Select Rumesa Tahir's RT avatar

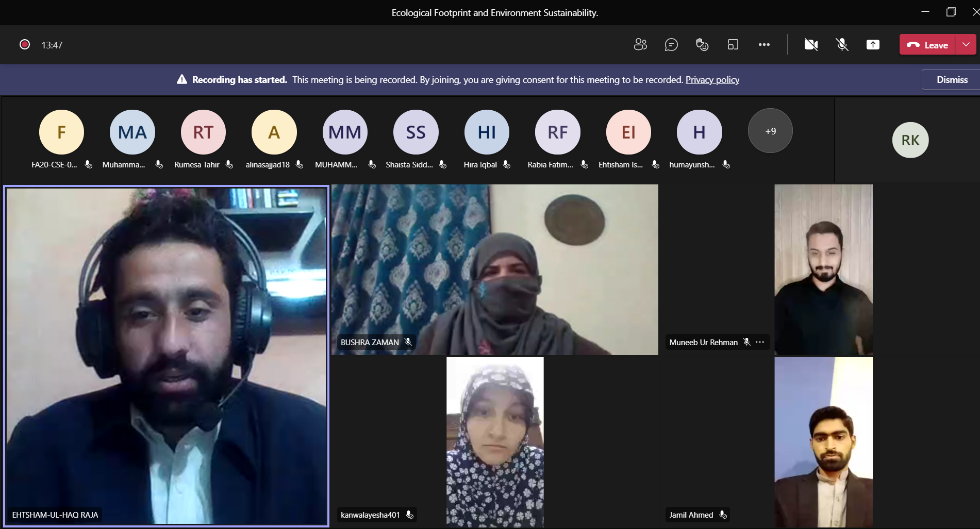coord(203,132)
